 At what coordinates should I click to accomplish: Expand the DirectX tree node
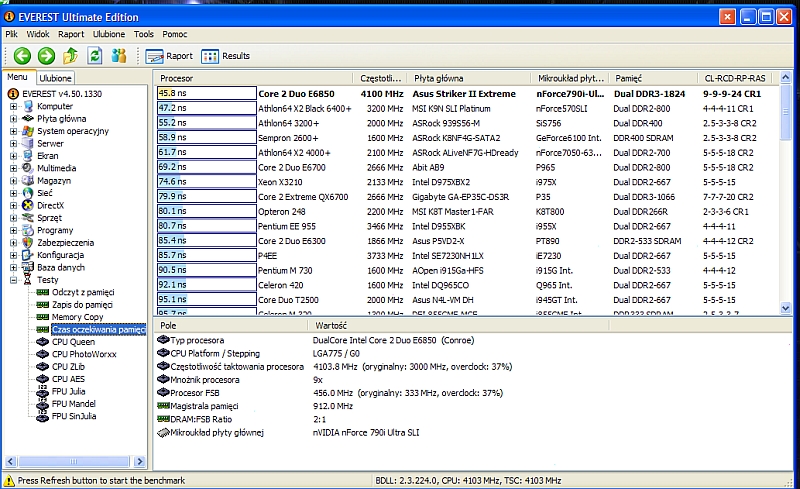tap(13, 205)
